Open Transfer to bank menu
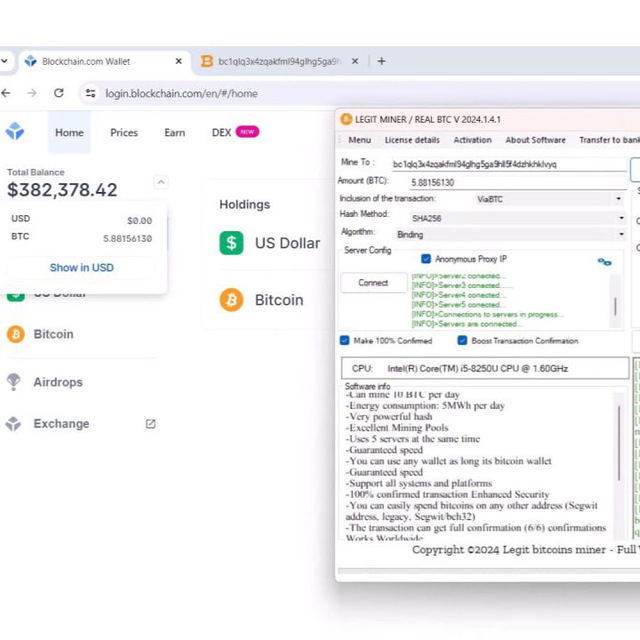The image size is (640, 640). (x=609, y=140)
